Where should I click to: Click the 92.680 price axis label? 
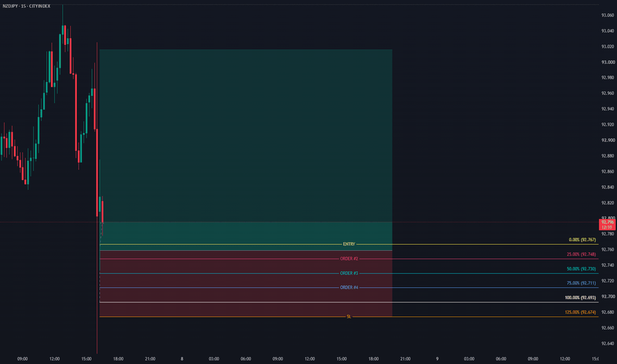coord(608,312)
